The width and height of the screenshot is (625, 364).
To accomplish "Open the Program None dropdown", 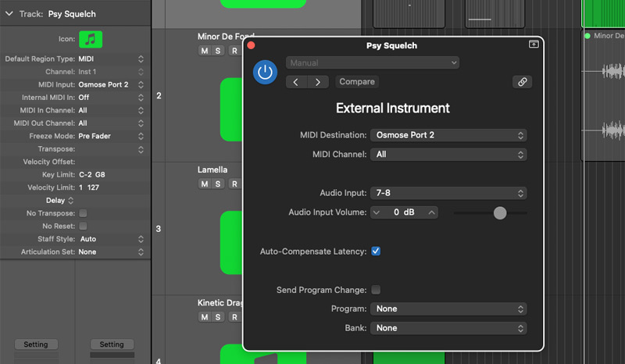I will click(x=448, y=309).
